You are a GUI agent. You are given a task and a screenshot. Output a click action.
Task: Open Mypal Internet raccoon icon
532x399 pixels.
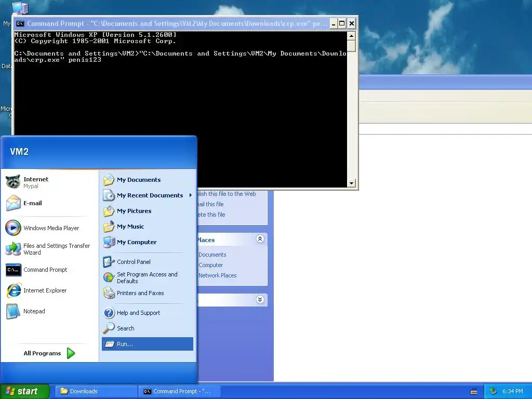[13, 182]
